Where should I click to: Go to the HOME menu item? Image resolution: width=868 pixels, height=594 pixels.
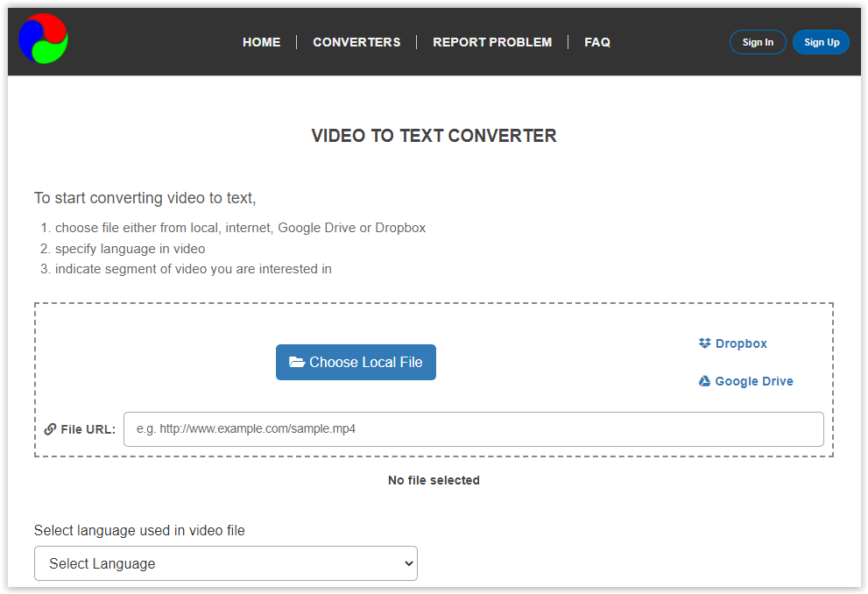tap(261, 42)
